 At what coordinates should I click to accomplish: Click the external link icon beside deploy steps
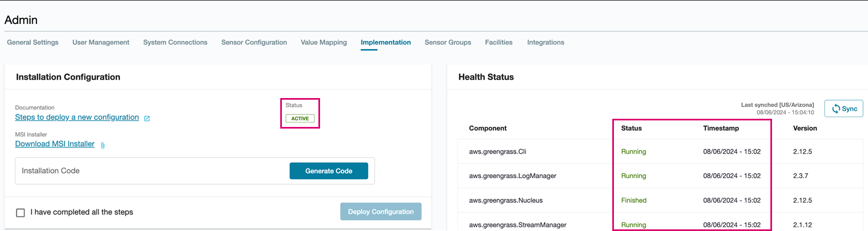[147, 118]
